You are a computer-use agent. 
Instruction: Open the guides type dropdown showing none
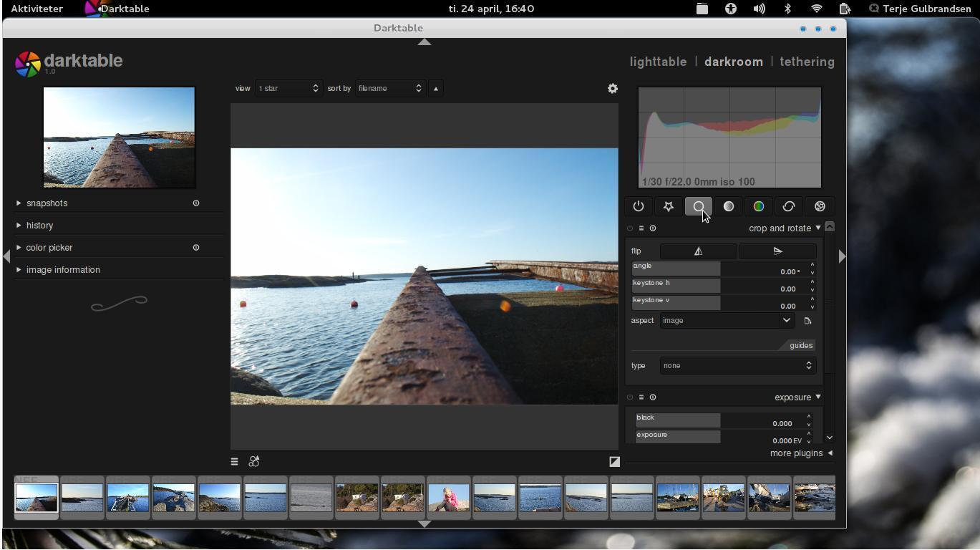(737, 365)
